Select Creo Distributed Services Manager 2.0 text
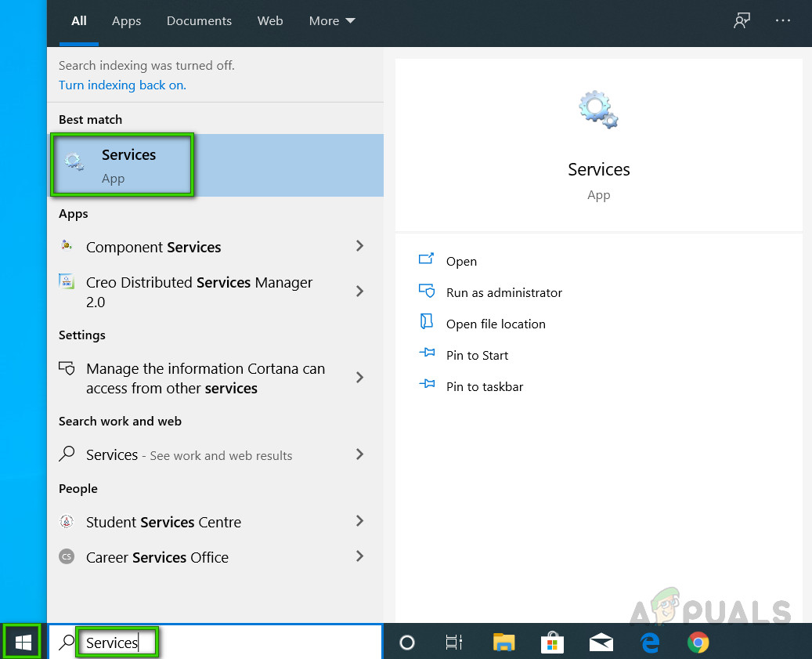The width and height of the screenshot is (812, 659). coord(200,291)
